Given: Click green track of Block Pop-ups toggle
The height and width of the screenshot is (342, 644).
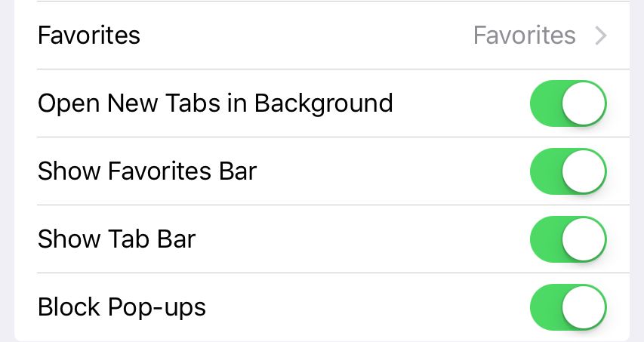Looking at the screenshot, I should (546, 307).
